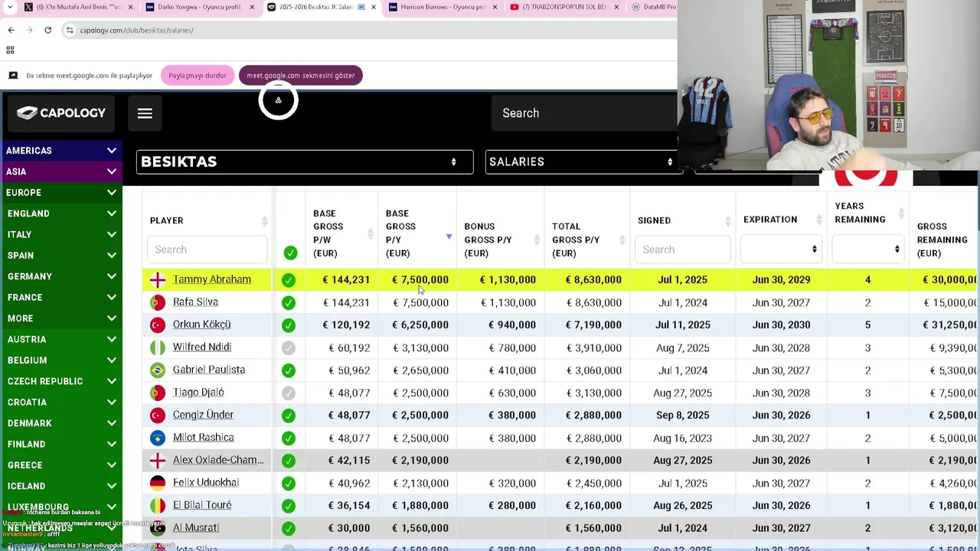Screen dimensions: 980x551
Task: Sort by BONUS GROSS P/Y column arrows
Action: coord(537,240)
